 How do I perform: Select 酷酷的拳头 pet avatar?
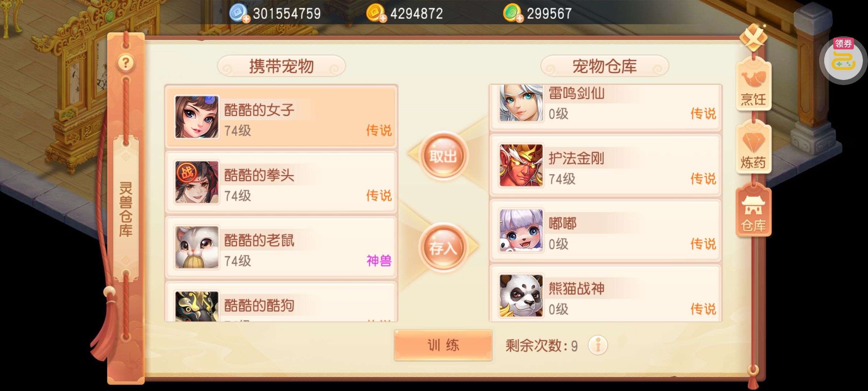click(x=197, y=182)
